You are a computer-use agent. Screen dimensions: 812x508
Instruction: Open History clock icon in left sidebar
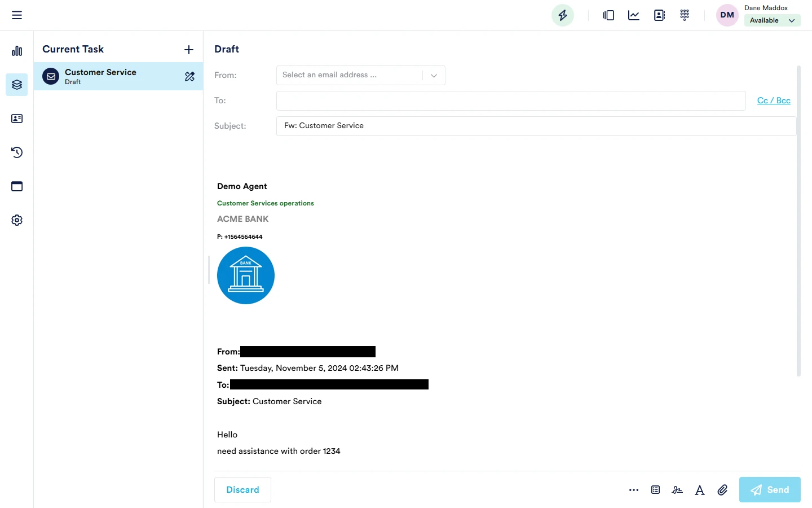17,152
